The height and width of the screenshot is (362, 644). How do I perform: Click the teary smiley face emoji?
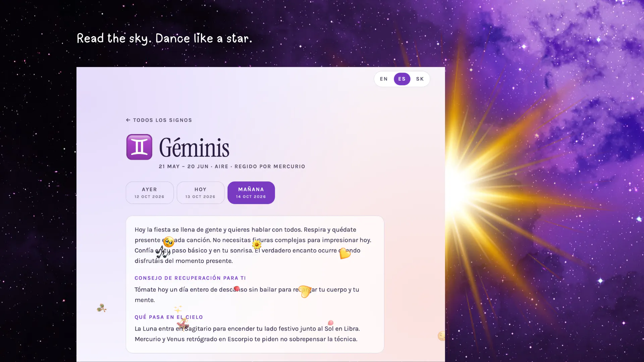[x=169, y=242]
